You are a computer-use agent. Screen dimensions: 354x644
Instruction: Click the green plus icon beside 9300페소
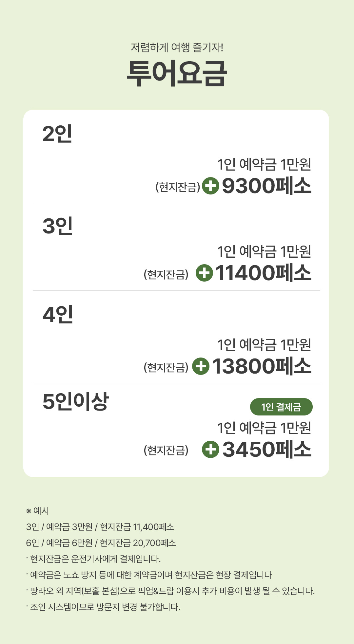(x=210, y=186)
